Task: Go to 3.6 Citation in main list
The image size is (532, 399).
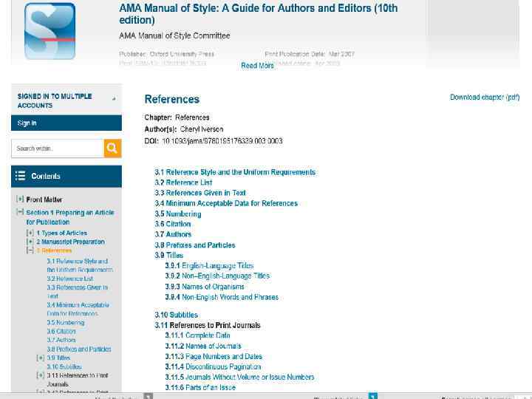Action: point(173,224)
